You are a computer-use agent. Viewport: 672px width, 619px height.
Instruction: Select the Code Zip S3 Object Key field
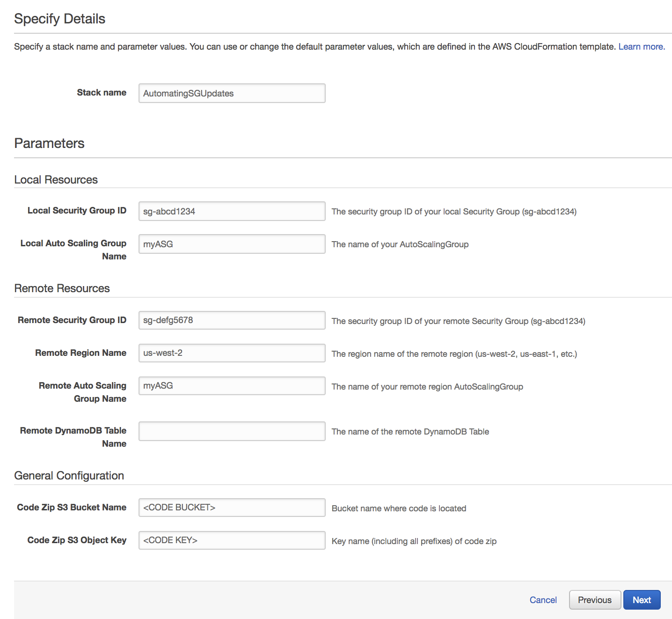[x=232, y=540]
